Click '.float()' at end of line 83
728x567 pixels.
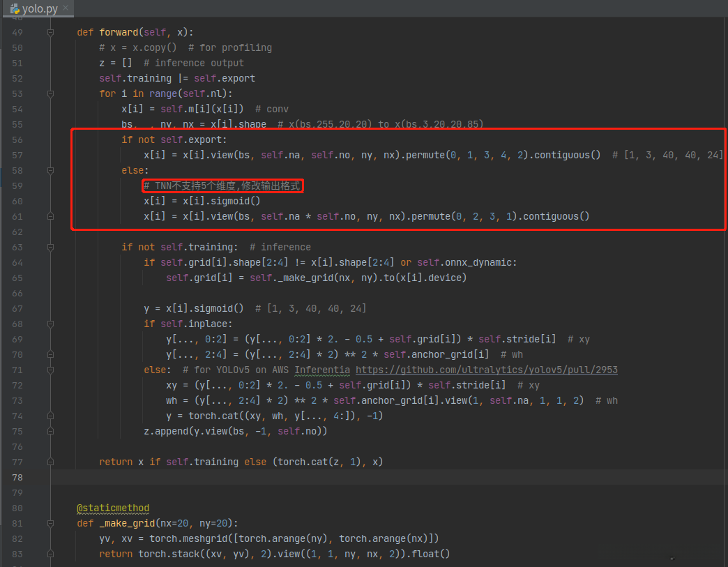[430, 554]
